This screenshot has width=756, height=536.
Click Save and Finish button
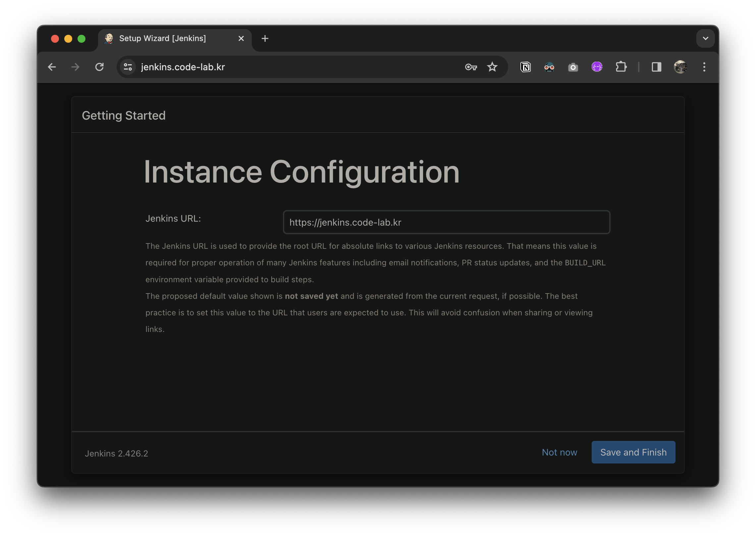pyautogui.click(x=633, y=452)
